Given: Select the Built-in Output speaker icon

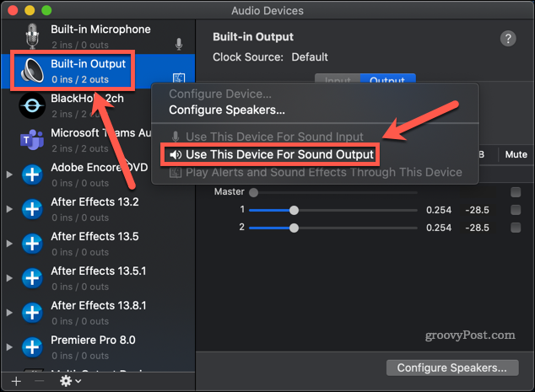Looking at the screenshot, I should 32,71.
